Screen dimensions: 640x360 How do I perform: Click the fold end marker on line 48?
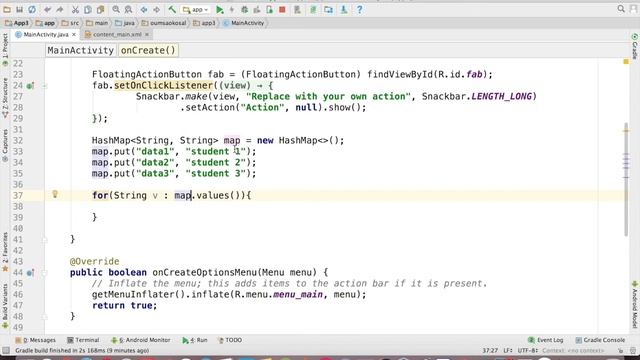point(45,316)
